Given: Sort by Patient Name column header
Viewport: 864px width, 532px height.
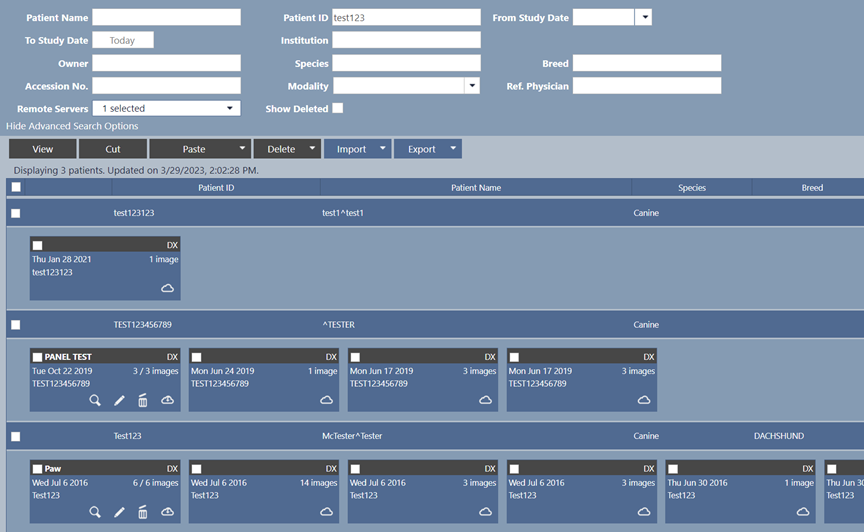Looking at the screenshot, I should (x=476, y=187).
